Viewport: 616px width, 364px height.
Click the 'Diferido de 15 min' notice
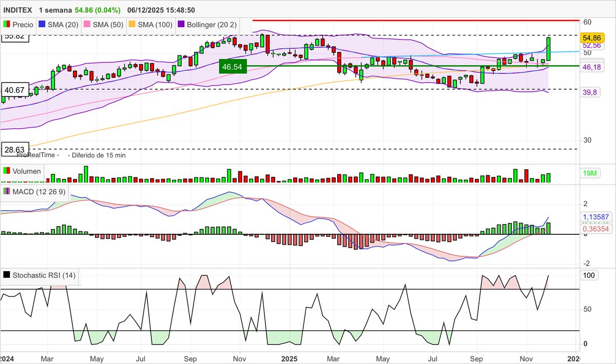[99, 155]
